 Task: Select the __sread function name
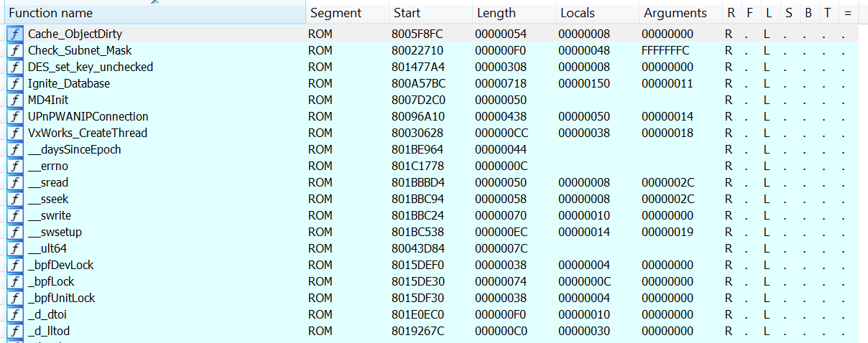coord(48,182)
